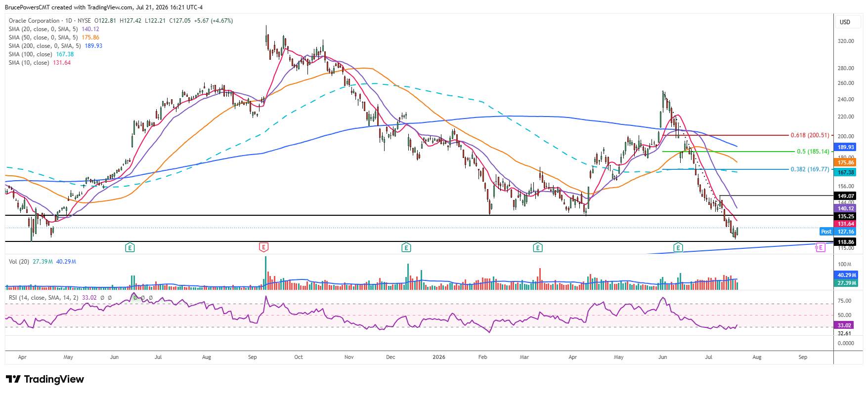Select the SMA 200 indicator legend

[x=55, y=46]
